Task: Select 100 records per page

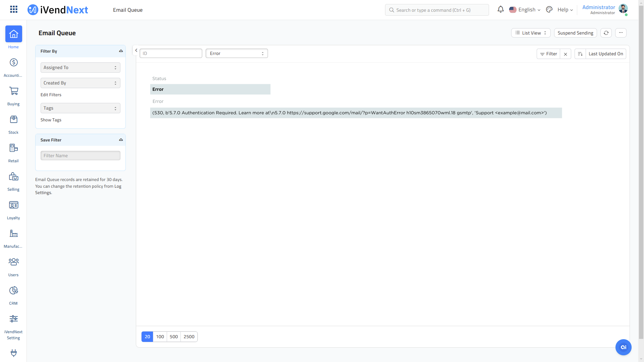Action: (160, 337)
